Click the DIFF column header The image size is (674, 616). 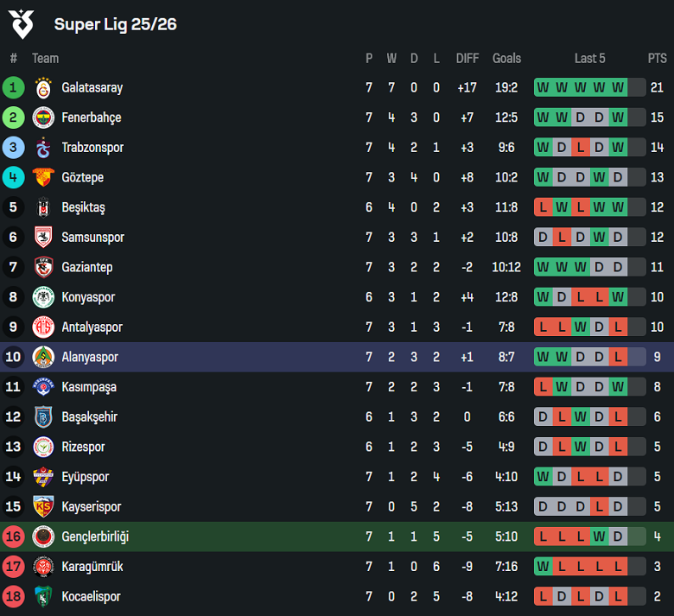467,59
